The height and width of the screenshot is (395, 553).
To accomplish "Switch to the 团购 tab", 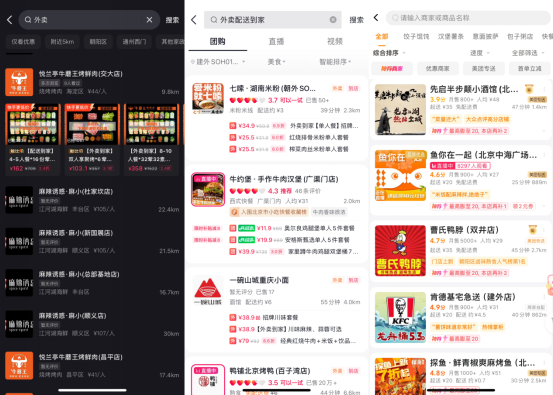I will coord(218,42).
